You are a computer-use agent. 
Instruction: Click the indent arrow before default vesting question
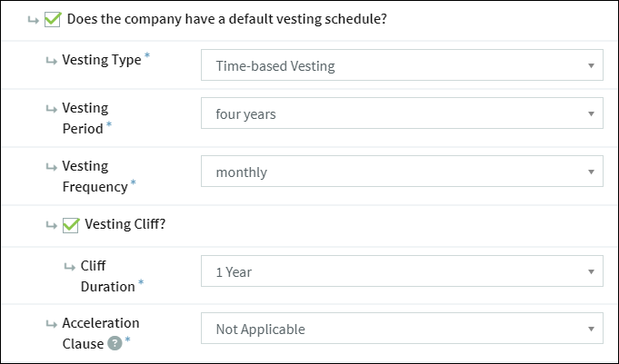pos(33,20)
